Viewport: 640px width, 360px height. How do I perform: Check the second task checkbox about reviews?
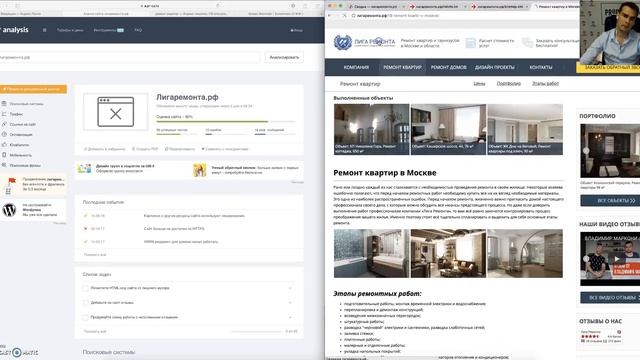coord(86,303)
